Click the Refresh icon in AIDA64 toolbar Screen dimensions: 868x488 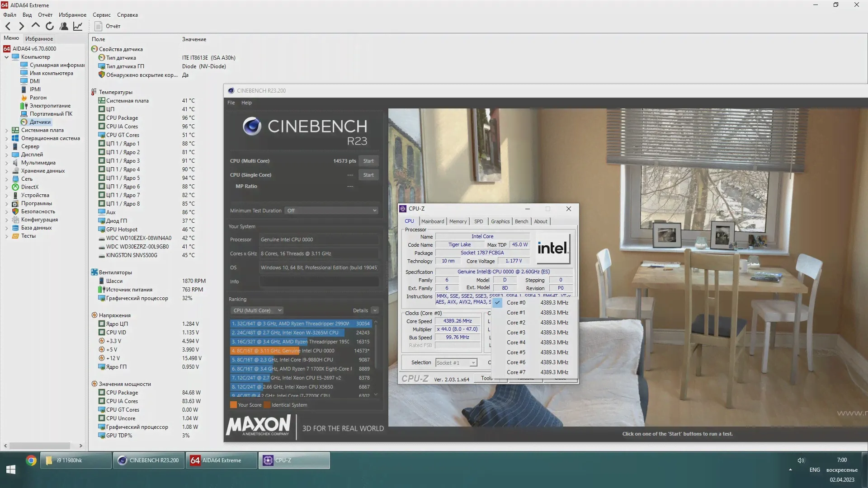[x=50, y=26]
